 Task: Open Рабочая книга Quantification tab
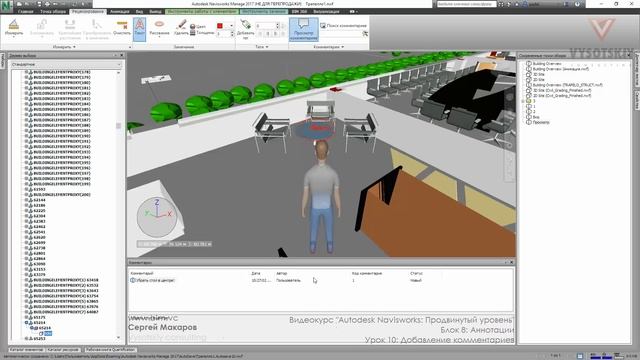point(110,350)
